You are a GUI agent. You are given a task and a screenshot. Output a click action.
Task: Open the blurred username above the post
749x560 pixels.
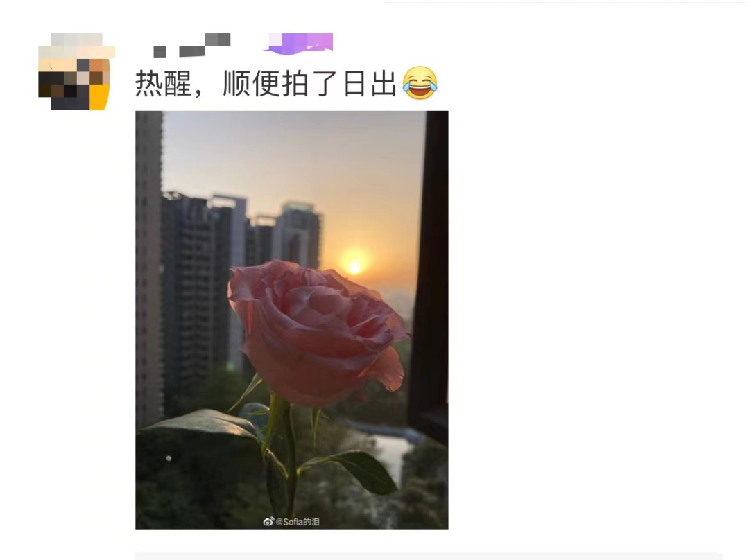pyautogui.click(x=192, y=45)
